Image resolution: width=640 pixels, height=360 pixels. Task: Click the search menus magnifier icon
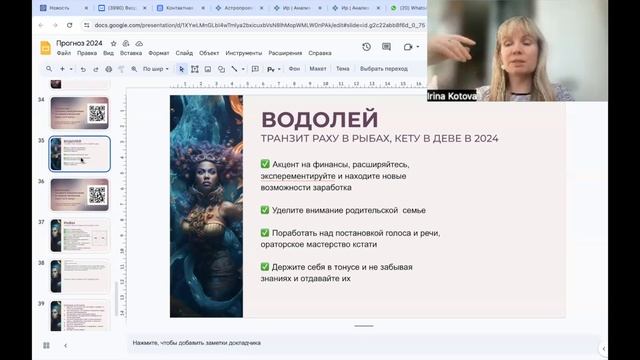pos(49,69)
